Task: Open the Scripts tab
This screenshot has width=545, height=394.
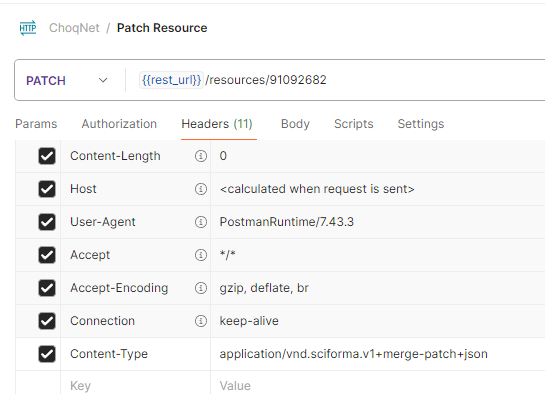Action: (x=353, y=124)
